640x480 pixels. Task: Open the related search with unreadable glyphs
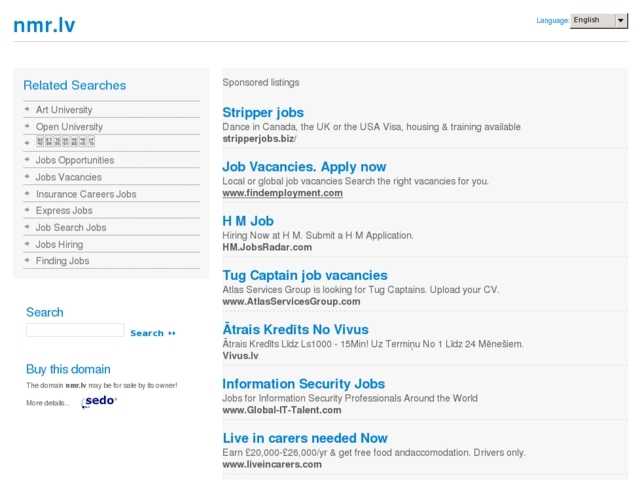click(65, 142)
